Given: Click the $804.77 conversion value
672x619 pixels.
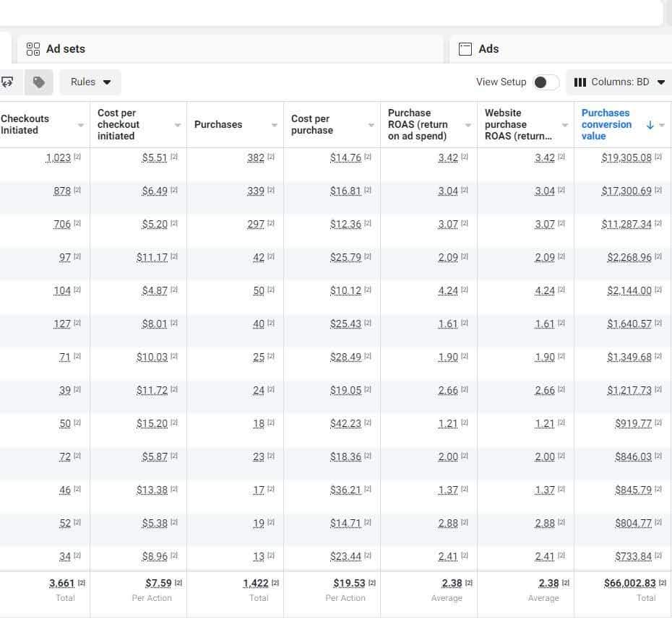Looking at the screenshot, I should (633, 523).
